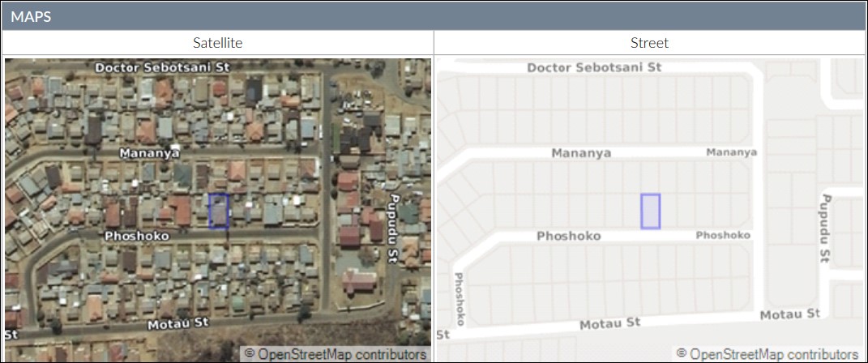Click the highlighted blue parcel on street map

pos(651,211)
